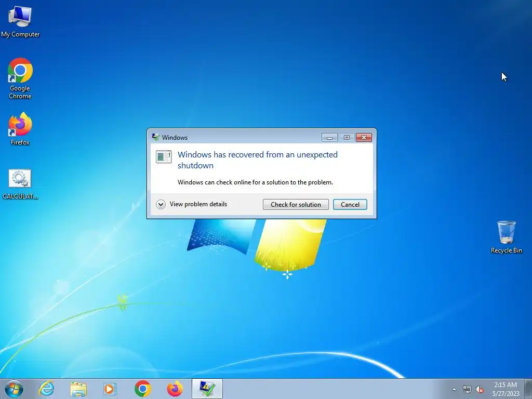
Task: Select the CALCULAT... desktop file icon
Action: click(20, 184)
